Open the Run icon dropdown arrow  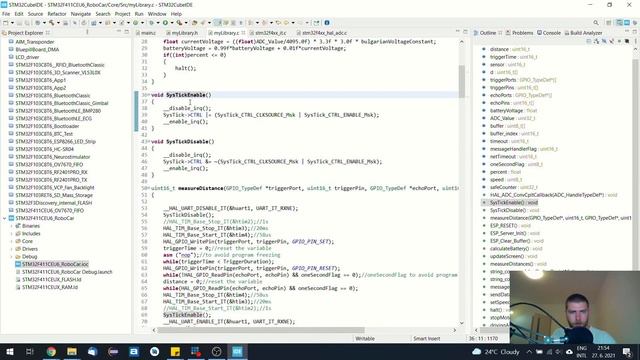[x=171, y=23]
